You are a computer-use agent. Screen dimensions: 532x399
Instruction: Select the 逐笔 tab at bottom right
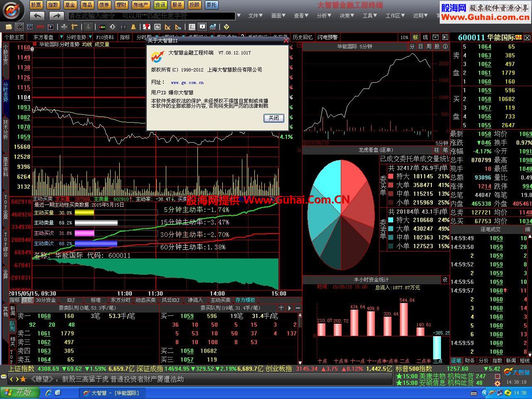(x=456, y=360)
